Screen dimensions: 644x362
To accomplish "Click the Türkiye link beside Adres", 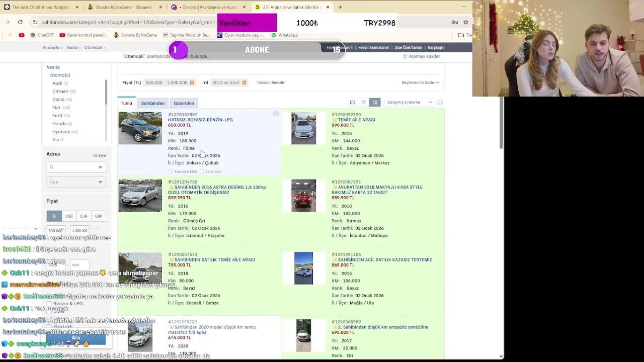I will 99,155.
